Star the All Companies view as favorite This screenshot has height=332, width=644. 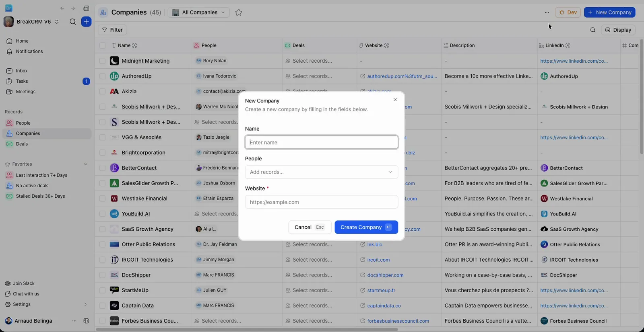[239, 12]
